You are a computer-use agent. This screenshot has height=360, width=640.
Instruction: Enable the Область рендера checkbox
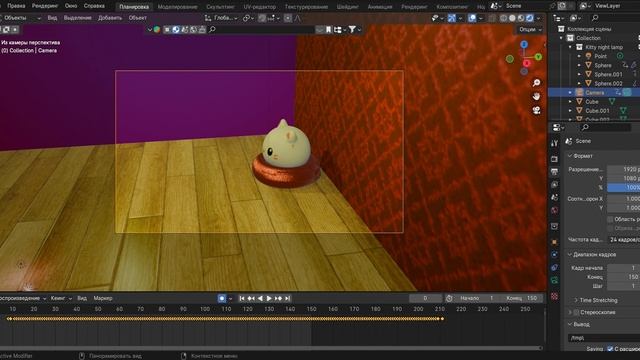coord(610,219)
